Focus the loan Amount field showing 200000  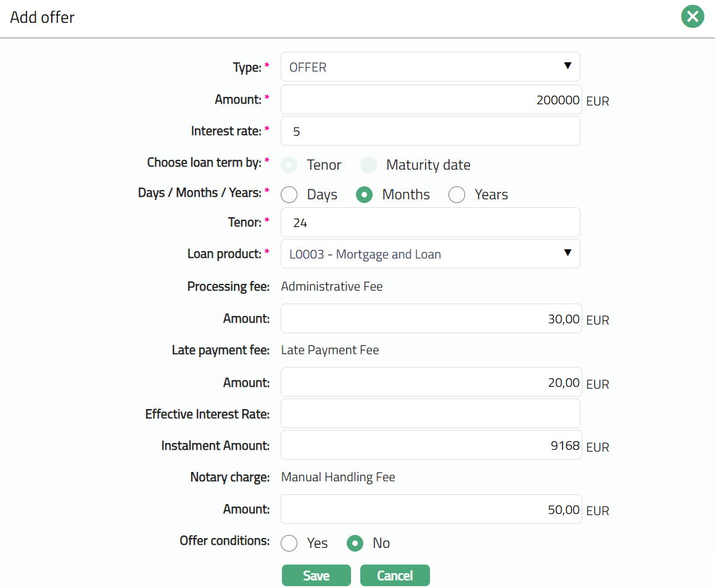pos(430,99)
